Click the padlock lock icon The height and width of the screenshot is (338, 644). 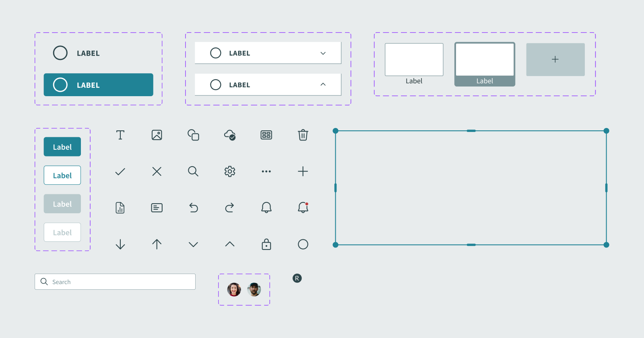pos(266,244)
